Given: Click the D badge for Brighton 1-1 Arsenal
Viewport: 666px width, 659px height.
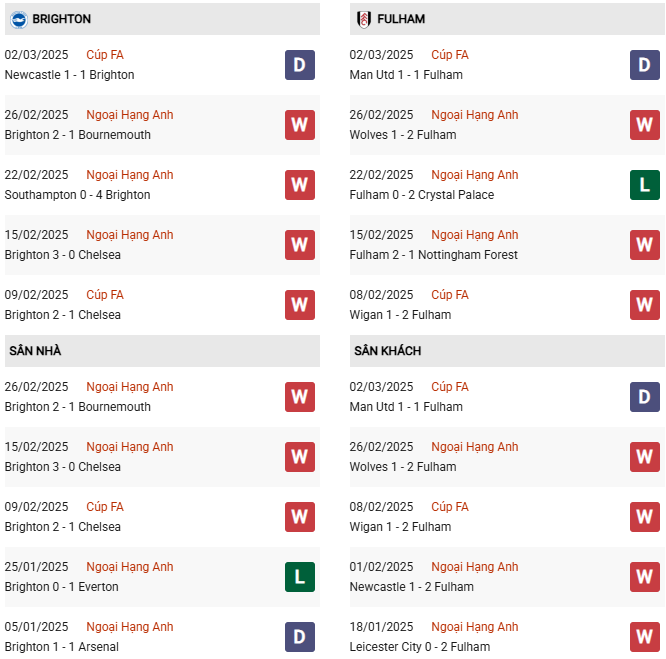Looking at the screenshot, I should (x=300, y=636).
